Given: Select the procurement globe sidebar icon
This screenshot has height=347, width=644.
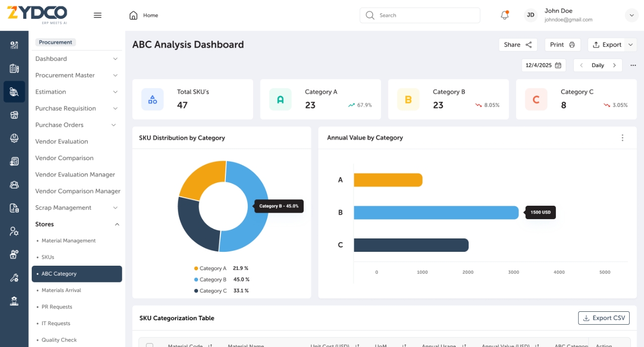Looking at the screenshot, I should [14, 92].
